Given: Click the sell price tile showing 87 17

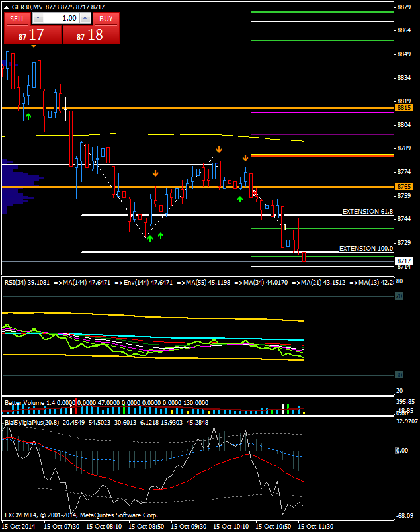Looking at the screenshot, I should point(32,35).
